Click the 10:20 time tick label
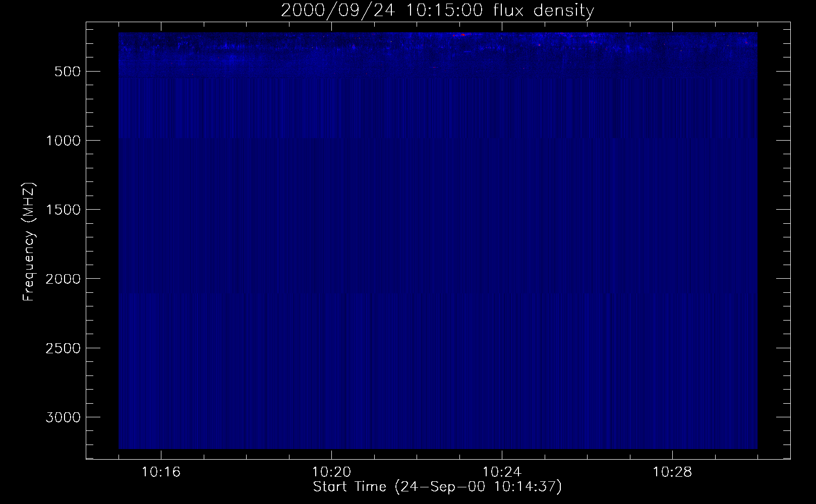Viewport: 816px width, 504px height. [x=331, y=472]
